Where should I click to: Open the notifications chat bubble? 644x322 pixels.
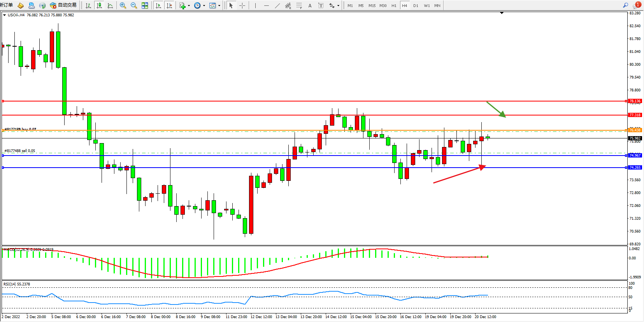(637, 5)
